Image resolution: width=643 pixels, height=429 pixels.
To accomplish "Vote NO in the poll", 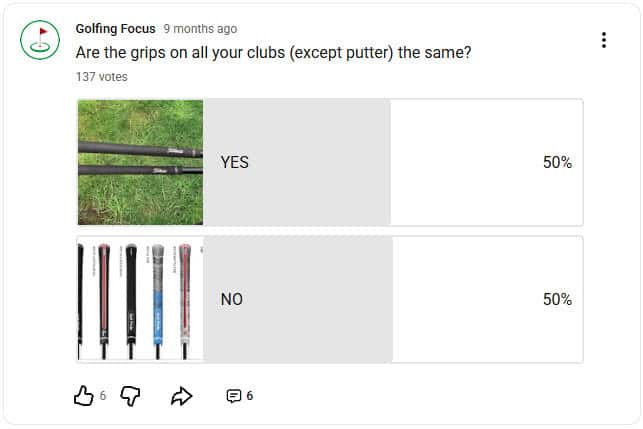I will click(231, 299).
